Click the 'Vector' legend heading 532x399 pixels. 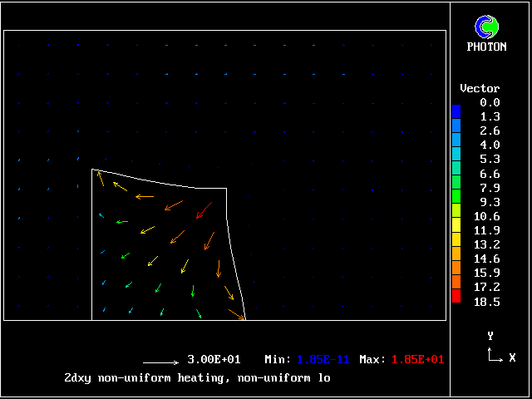(x=480, y=88)
